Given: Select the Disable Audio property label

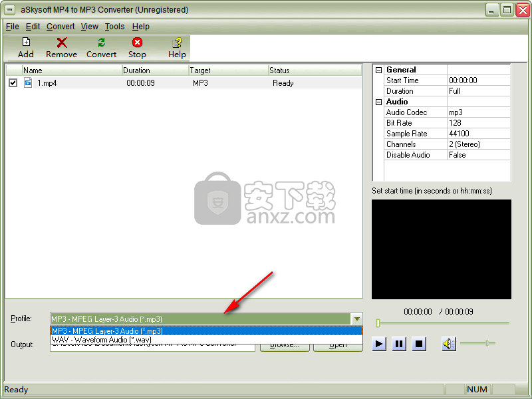Looking at the screenshot, I should 408,155.
